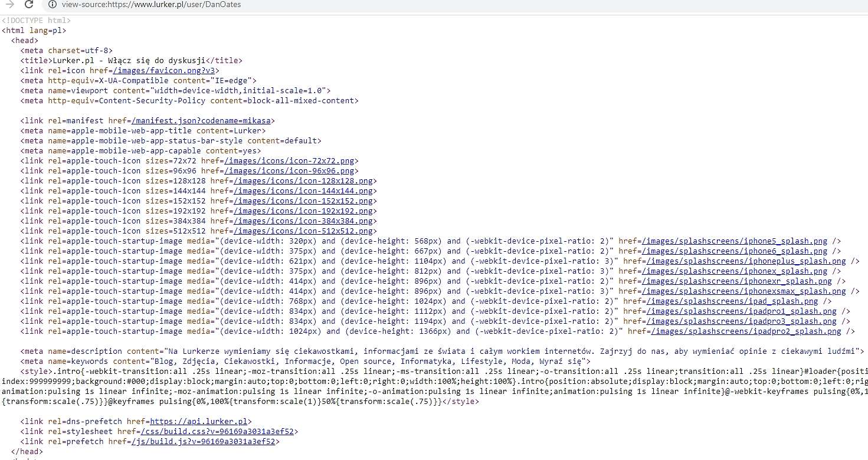Click the Content-Security-Policy meta line

(x=189, y=100)
